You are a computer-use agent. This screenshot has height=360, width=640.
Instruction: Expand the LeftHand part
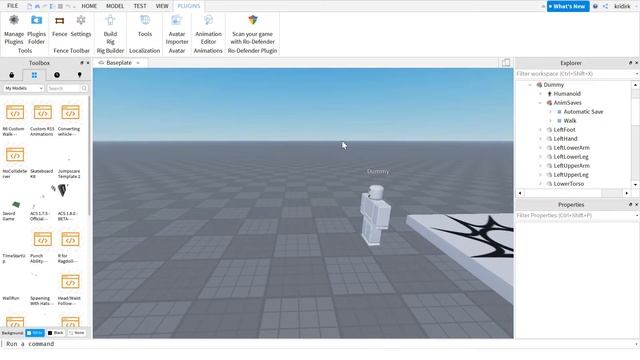point(540,138)
